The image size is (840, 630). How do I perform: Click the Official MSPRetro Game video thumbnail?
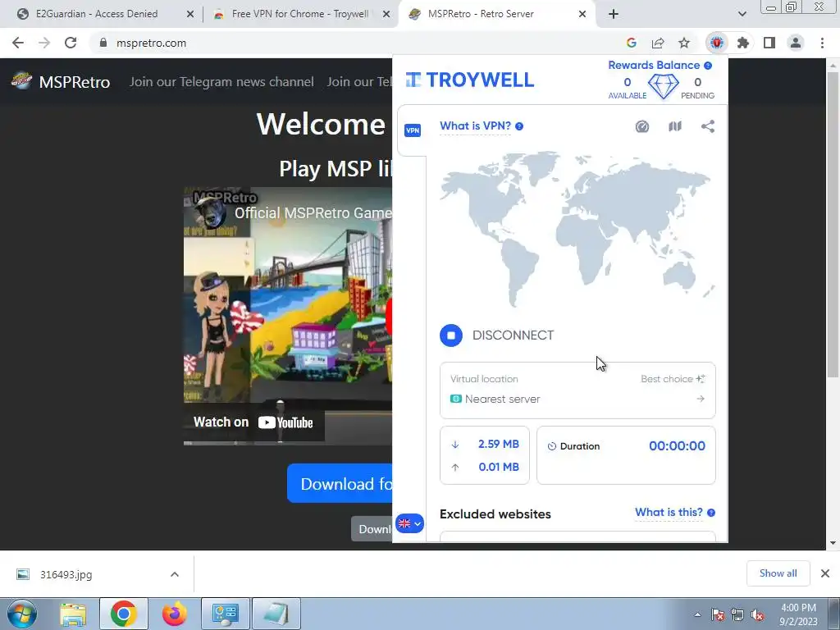pyautogui.click(x=288, y=316)
